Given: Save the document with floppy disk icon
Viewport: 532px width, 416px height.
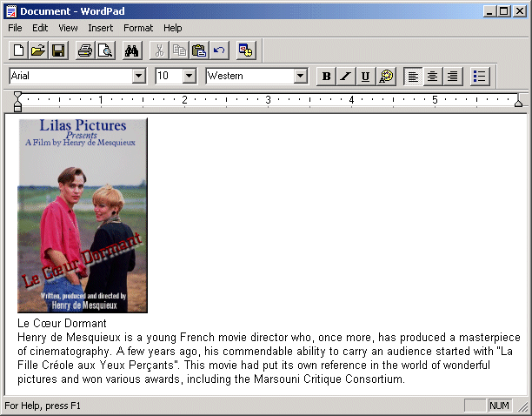Looking at the screenshot, I should tap(58, 50).
